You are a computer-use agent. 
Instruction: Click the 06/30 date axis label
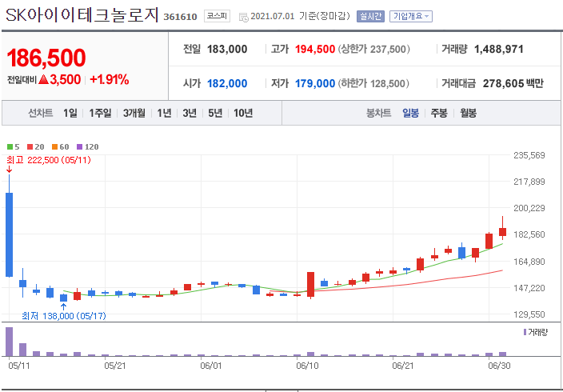(501, 366)
